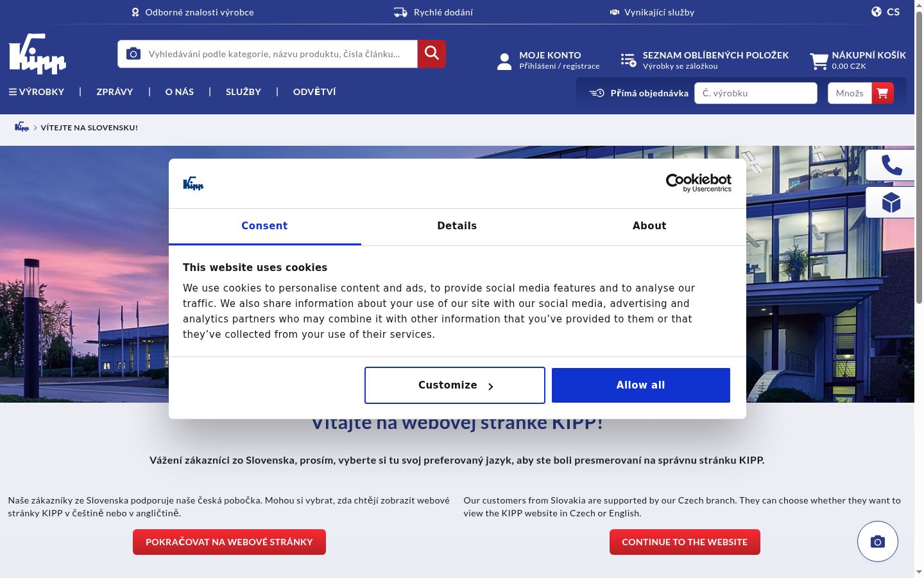
Task: Click the KIPP home icon in breadcrumb
Action: coord(22,127)
